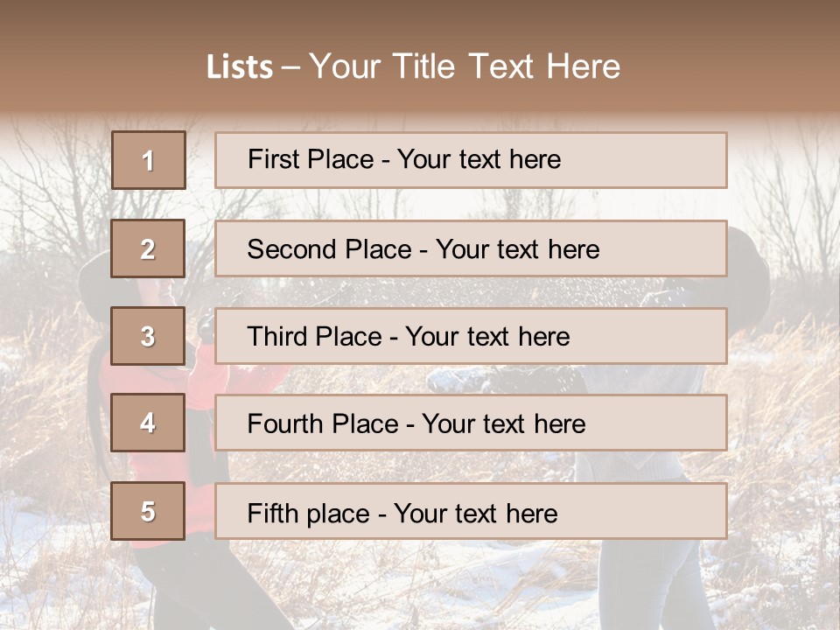Click the bare trees in background photo
840x630 pixels.
tap(52, 192)
